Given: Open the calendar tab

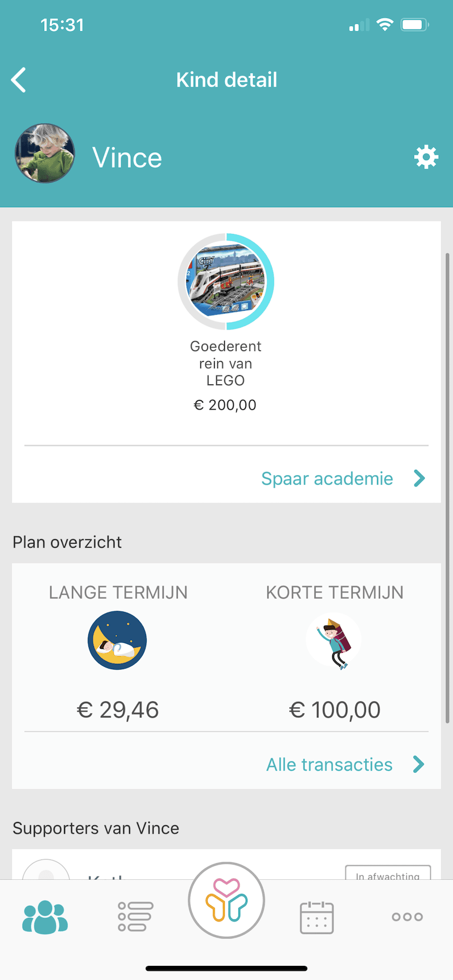Looking at the screenshot, I should coord(317,917).
